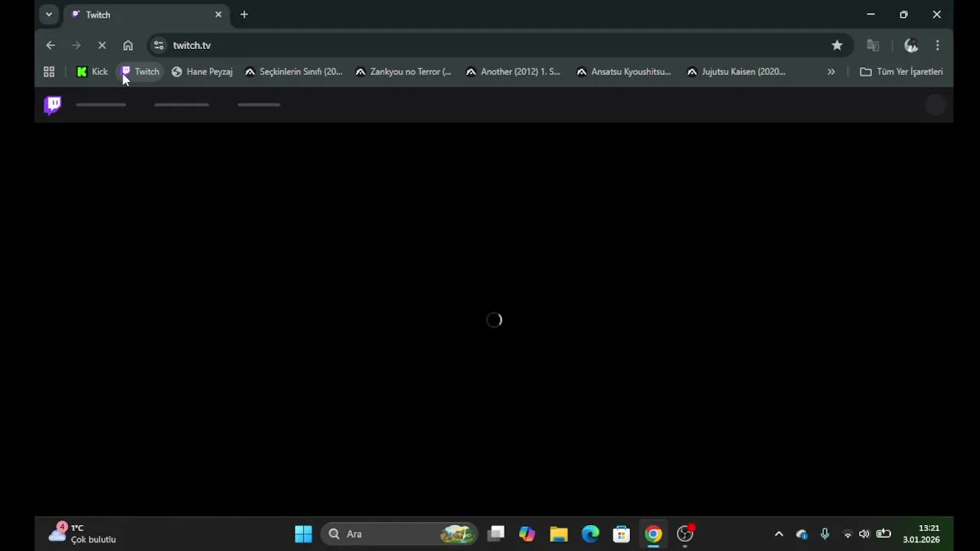Open a new browser tab
Screen dimensions: 980x551
pyautogui.click(x=244, y=15)
